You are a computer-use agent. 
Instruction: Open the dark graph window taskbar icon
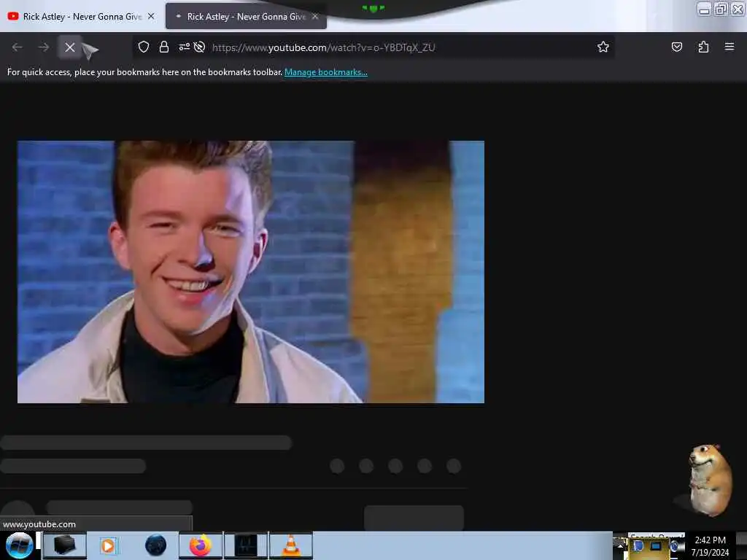pos(246,545)
